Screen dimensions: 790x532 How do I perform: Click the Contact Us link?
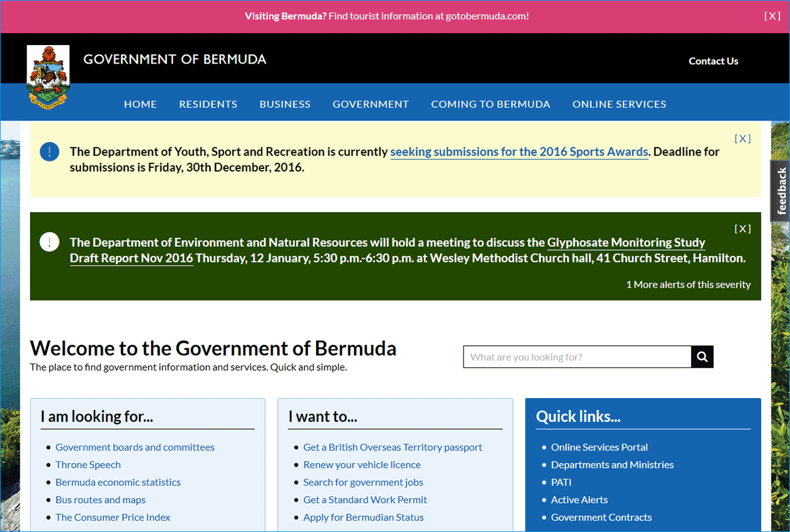click(713, 61)
